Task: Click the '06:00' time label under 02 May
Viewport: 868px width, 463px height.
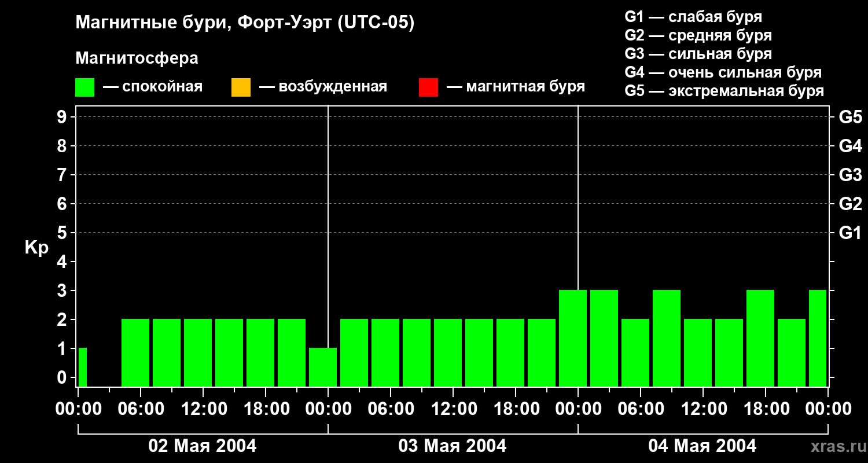Action: point(141,409)
